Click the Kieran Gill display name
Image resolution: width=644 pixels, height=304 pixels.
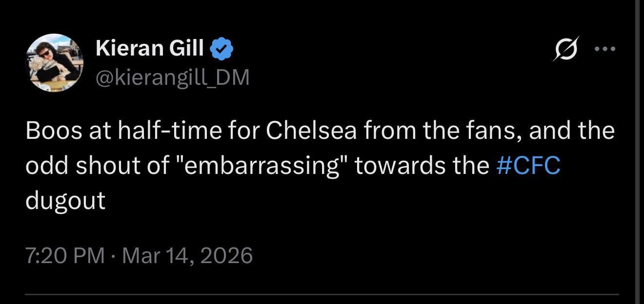point(150,49)
